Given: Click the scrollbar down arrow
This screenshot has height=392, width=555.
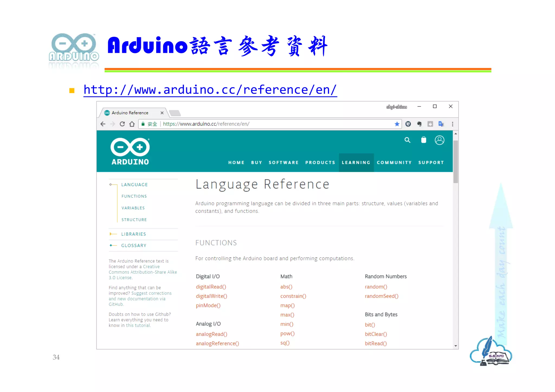Looking at the screenshot, I should point(456,346).
